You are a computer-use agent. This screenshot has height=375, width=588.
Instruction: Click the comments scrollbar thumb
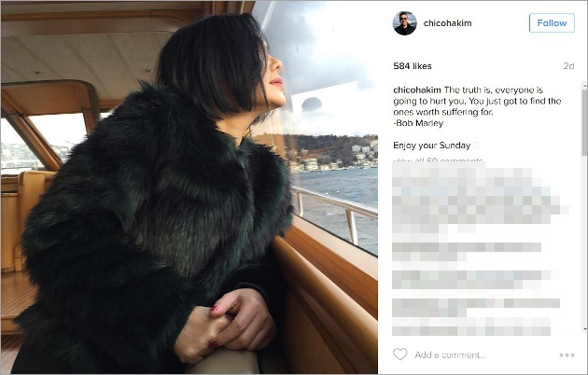tap(584, 122)
